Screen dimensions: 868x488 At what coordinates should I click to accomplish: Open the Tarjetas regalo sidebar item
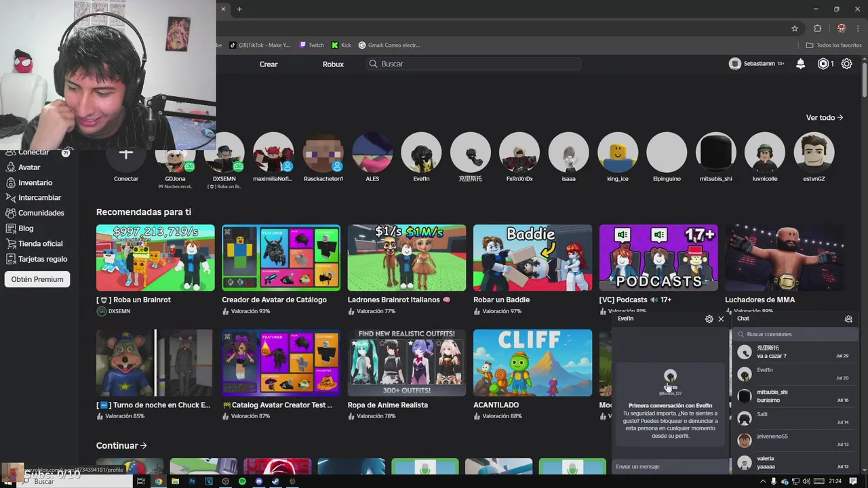[36, 259]
